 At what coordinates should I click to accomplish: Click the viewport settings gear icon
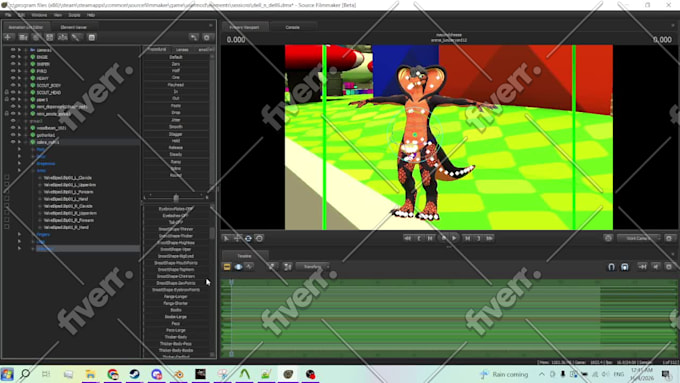coord(669,238)
